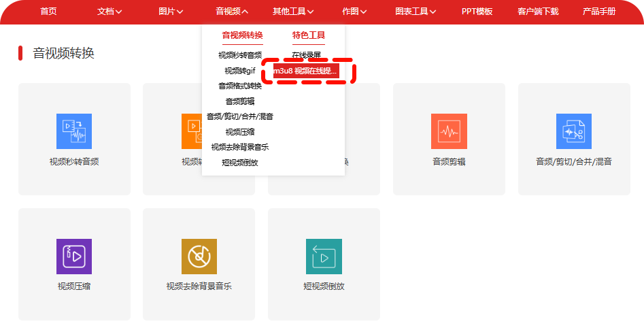644x328 pixels.
Task: Open the 产品手册 link
Action: point(599,12)
